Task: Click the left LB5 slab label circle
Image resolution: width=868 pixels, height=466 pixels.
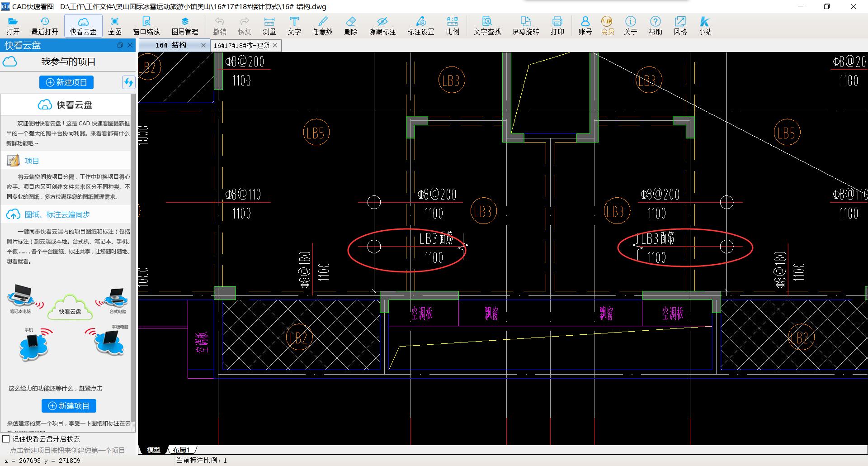Action: [316, 133]
